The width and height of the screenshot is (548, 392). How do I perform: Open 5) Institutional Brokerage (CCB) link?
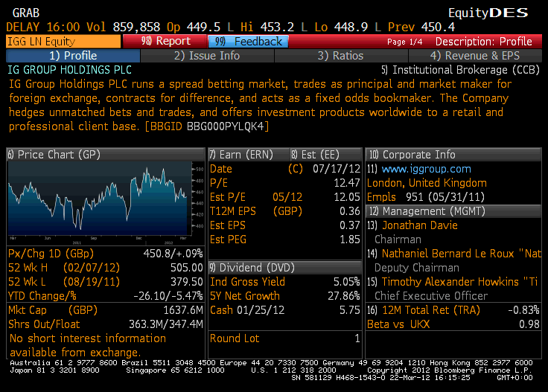coord(460,70)
